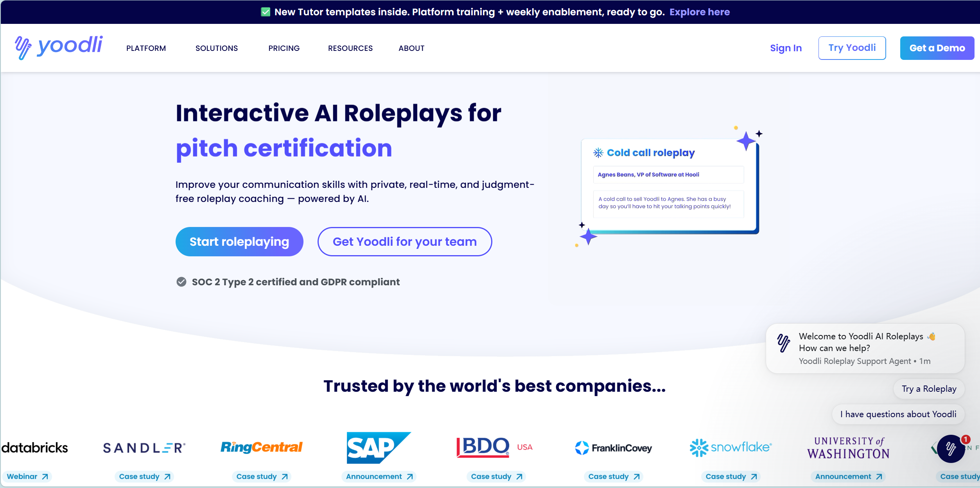Screen dimensions: 980x488
Task: Click the Sandler logo
Action: click(144, 448)
